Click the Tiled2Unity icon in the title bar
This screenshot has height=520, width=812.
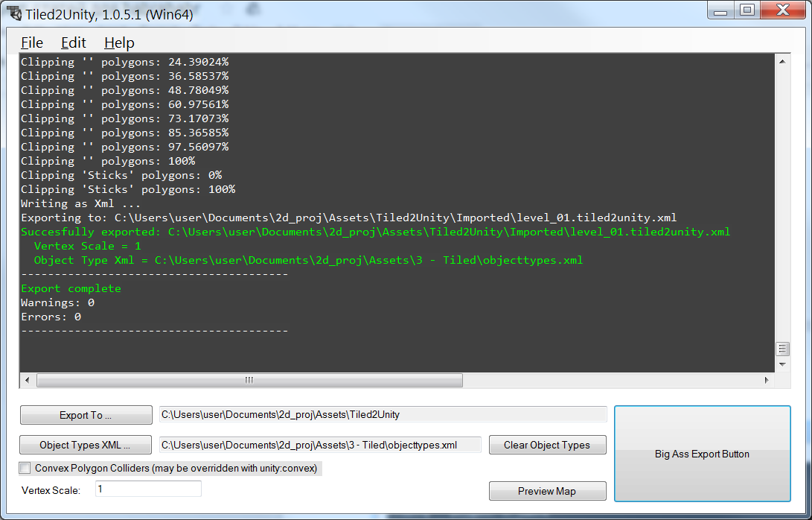[15, 10]
